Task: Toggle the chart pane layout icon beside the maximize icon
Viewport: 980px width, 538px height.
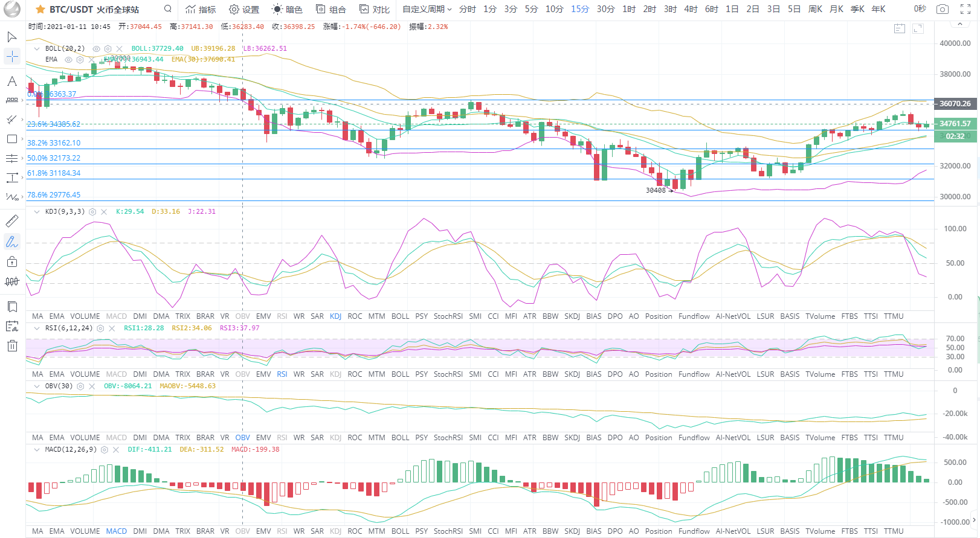Action: [899, 28]
